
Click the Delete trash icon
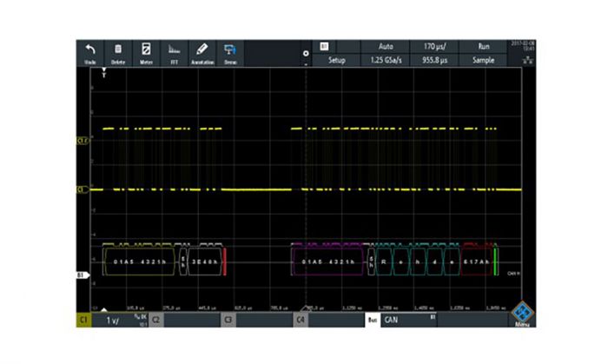tap(117, 53)
